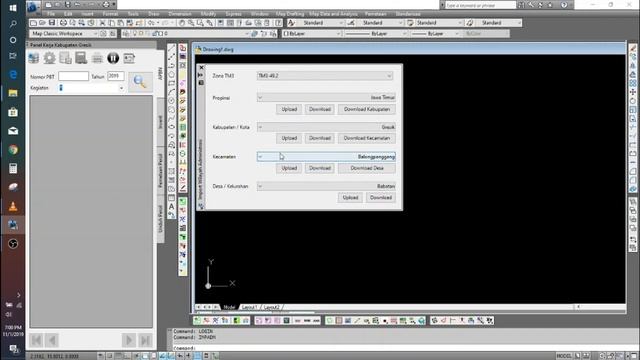
Task: Click the Save icon in the standard toolbar
Action: tap(52, 23)
